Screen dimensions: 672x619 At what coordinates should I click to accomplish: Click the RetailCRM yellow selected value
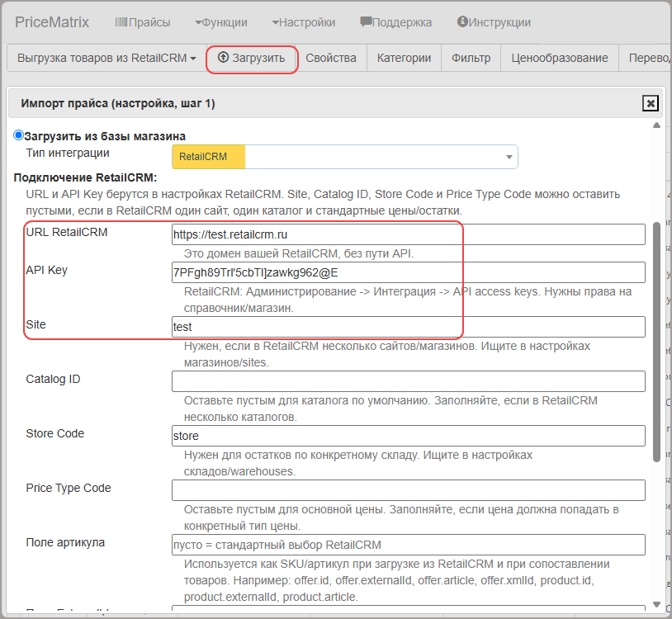208,157
